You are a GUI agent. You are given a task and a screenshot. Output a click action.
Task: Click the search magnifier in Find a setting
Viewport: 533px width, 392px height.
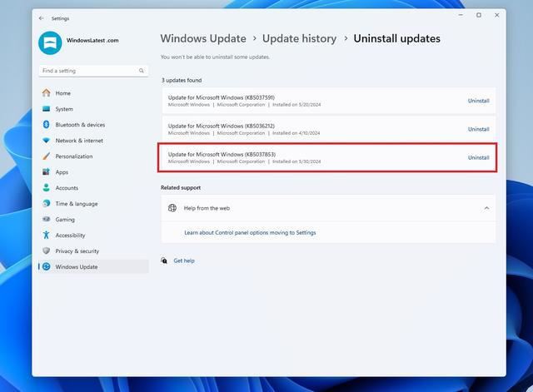click(x=142, y=71)
